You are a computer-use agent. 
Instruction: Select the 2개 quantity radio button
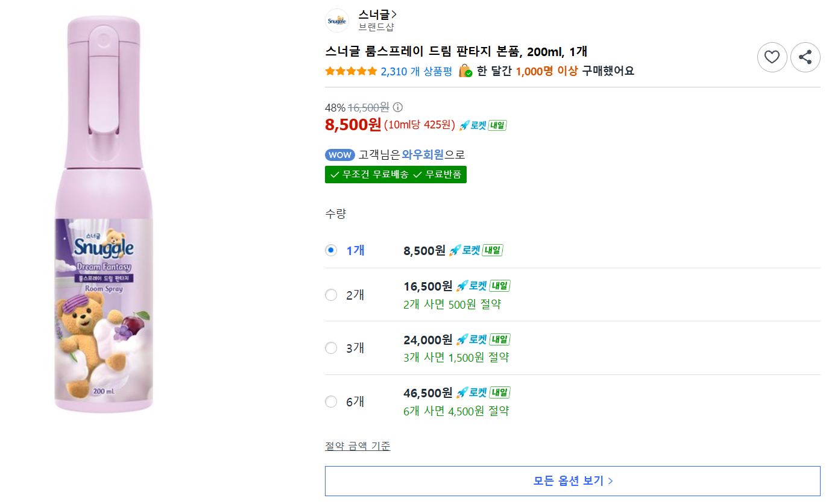(331, 295)
